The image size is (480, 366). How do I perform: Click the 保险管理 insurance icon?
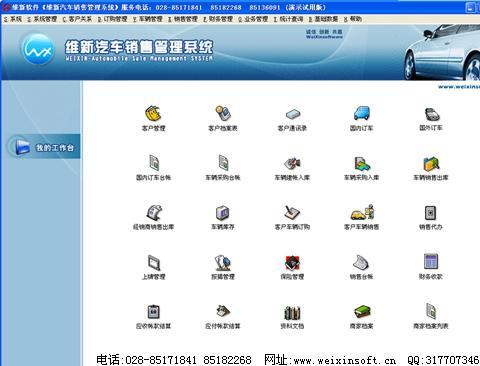292,262
